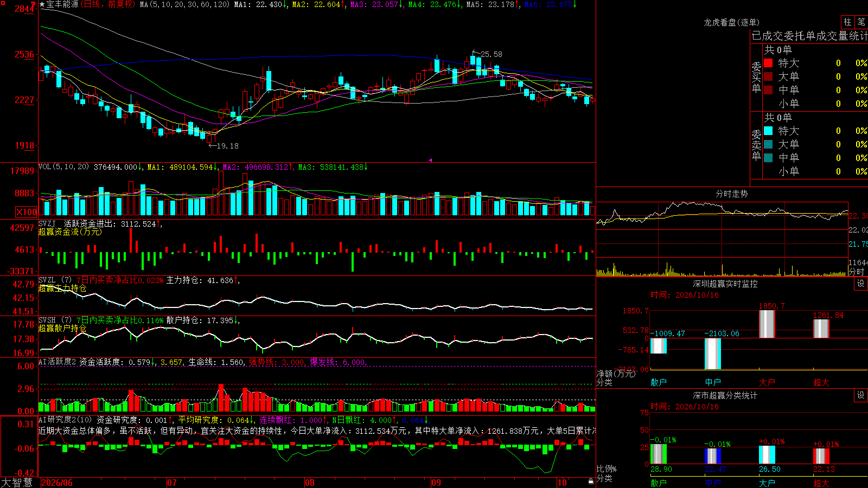868x488 pixels.
Task: Click the cyan 特大 sell-order color swatch
Action: pyautogui.click(x=768, y=131)
